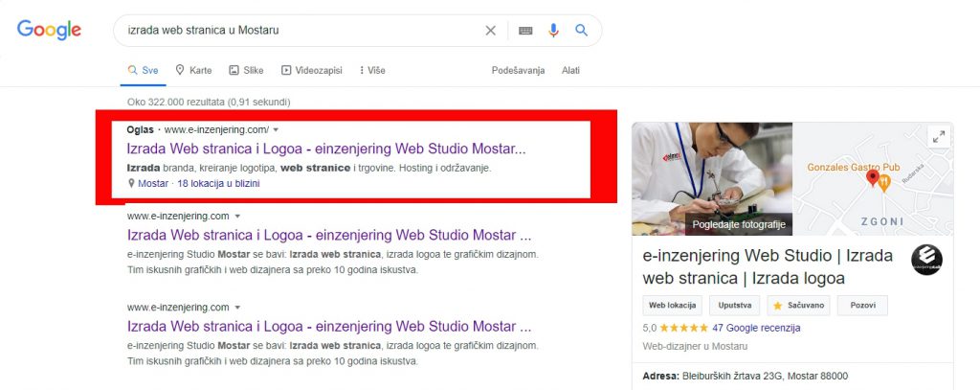Open the Alati tools menu
Screen dimensions: 980x390
click(570, 71)
